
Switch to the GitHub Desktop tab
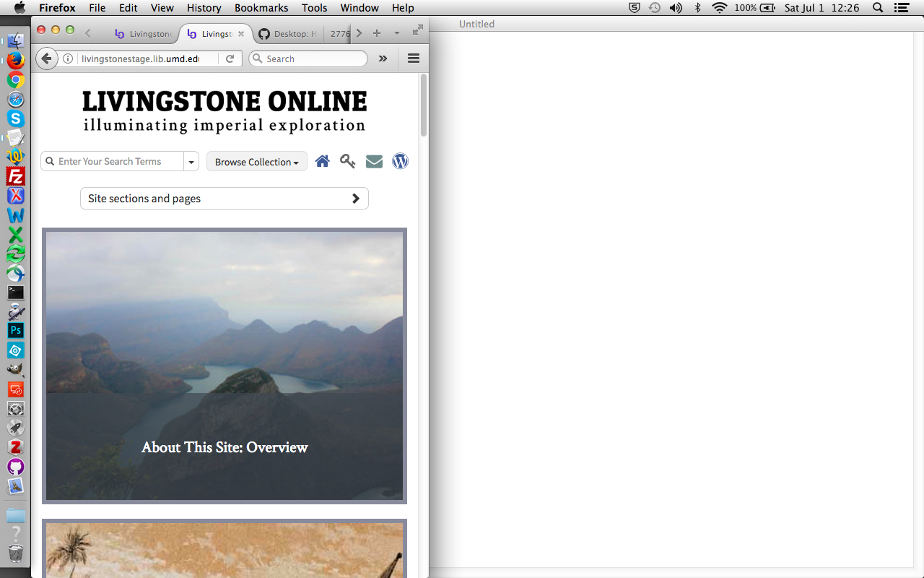287,34
